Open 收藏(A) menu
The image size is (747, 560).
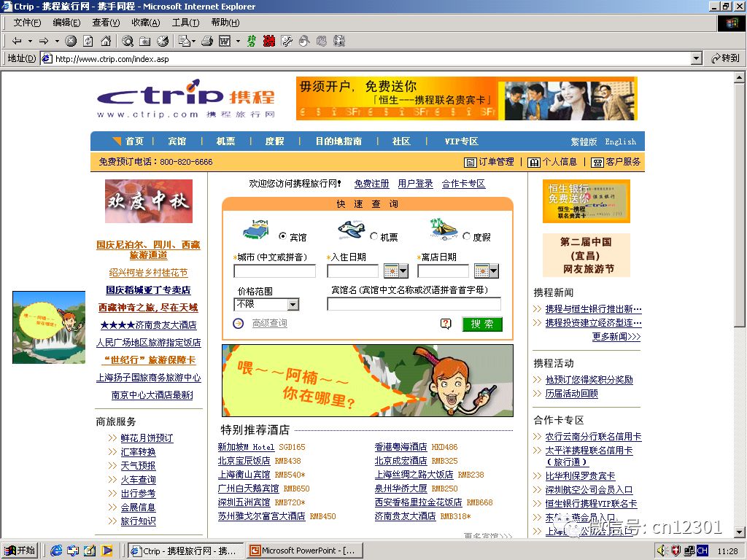click(x=145, y=23)
